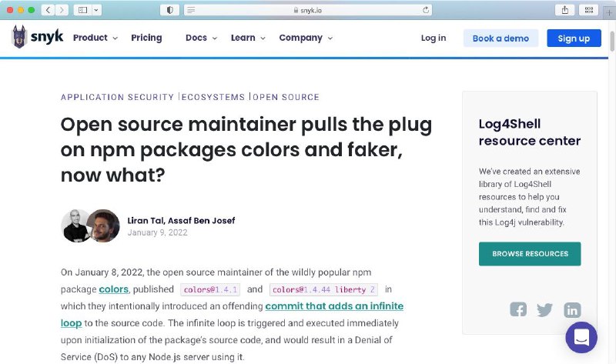Click Browse Resources button
The height and width of the screenshot is (364, 616).
point(530,254)
